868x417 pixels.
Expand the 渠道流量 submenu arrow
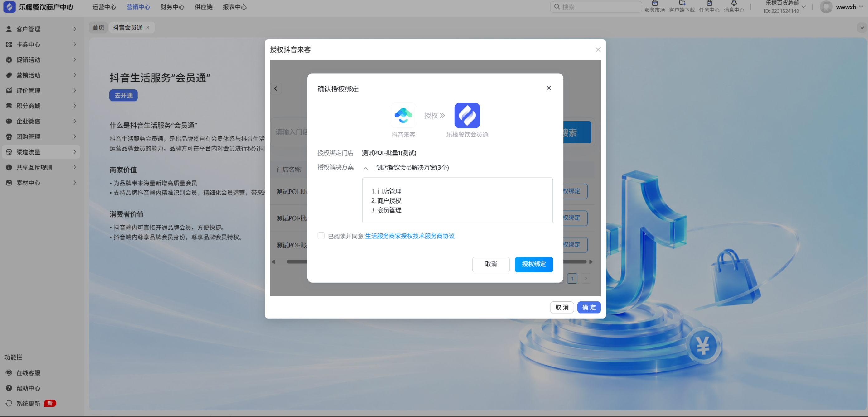click(x=75, y=152)
